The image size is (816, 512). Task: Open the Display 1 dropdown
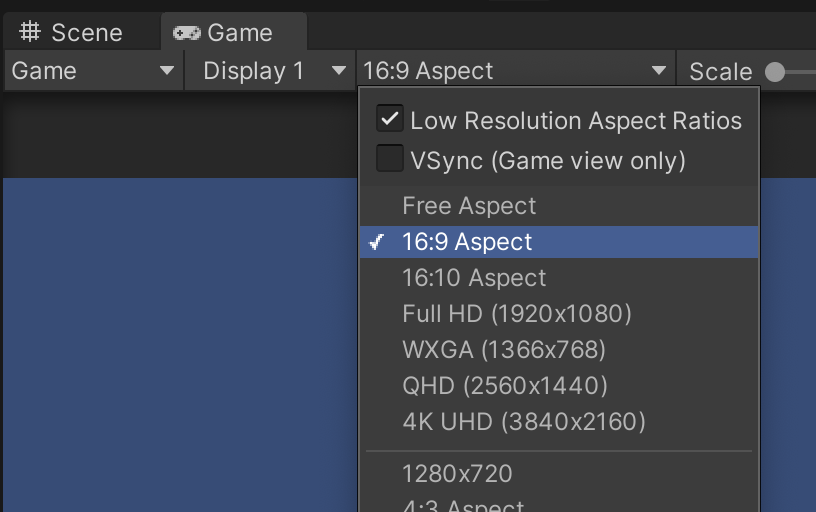point(269,71)
